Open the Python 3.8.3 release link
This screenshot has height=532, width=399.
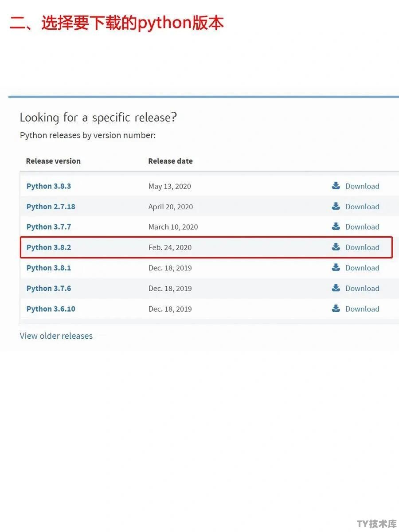coord(49,186)
